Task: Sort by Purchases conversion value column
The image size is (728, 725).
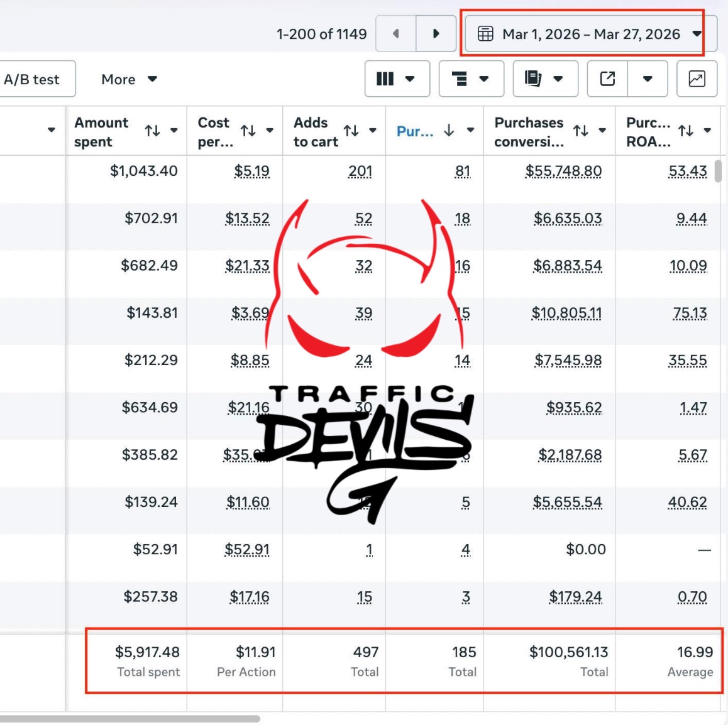Action: click(580, 131)
